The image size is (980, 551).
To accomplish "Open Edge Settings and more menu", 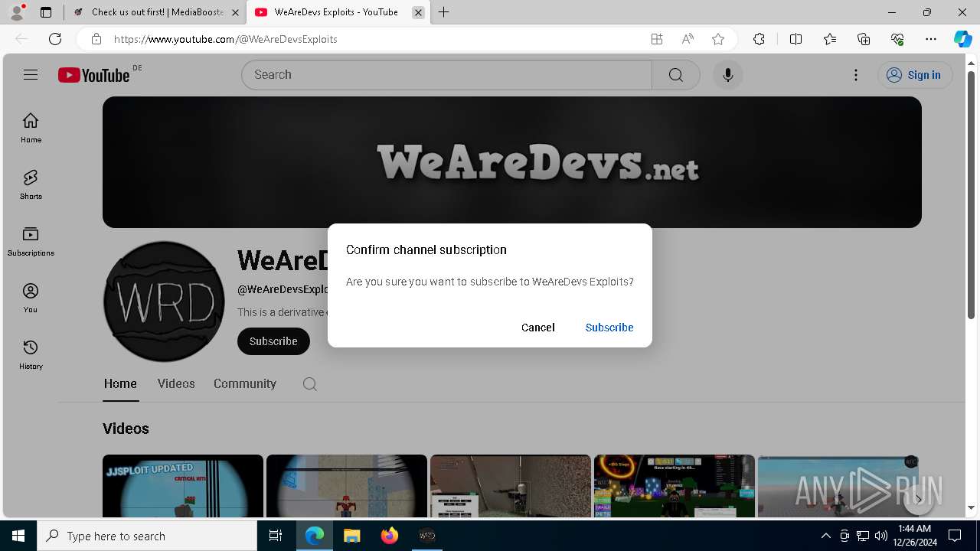I will [x=931, y=39].
